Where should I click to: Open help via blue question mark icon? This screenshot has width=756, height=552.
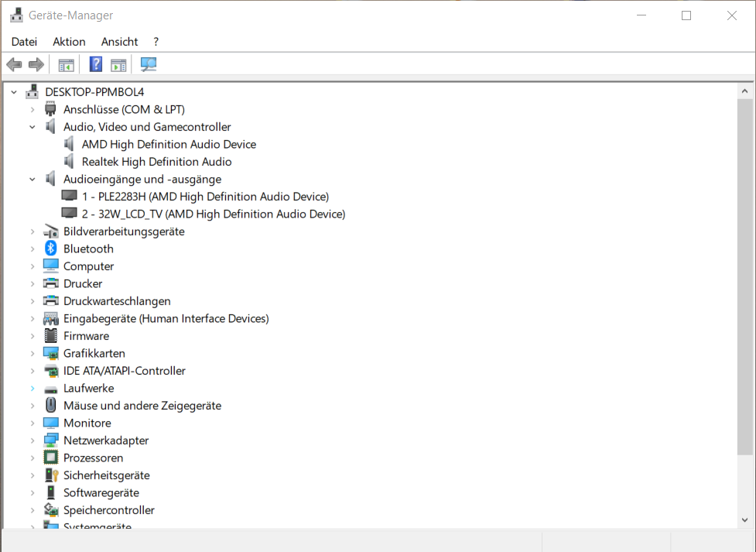(96, 64)
